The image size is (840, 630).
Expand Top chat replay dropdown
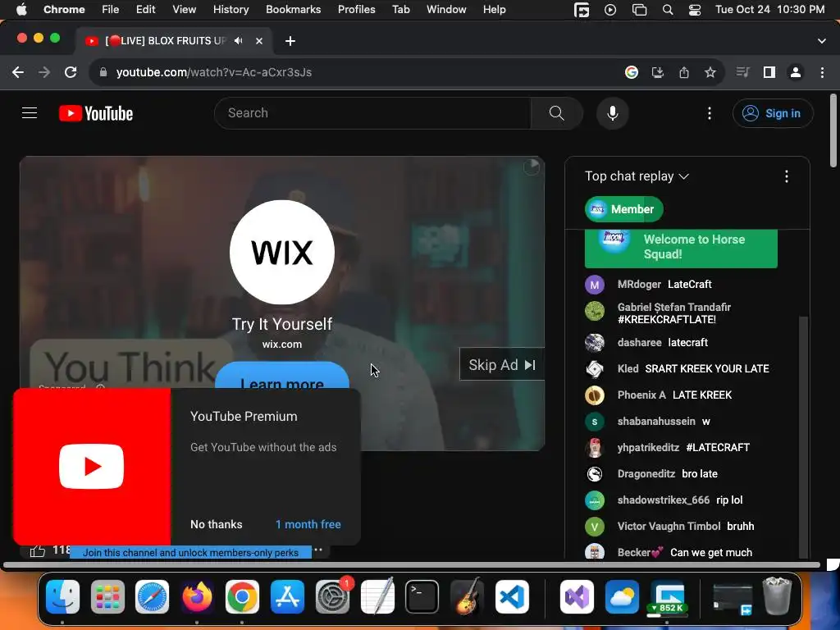click(637, 176)
